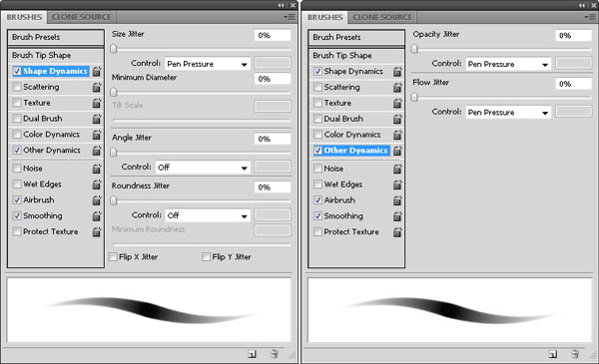Click Angle Jitter percentage field

click(273, 139)
